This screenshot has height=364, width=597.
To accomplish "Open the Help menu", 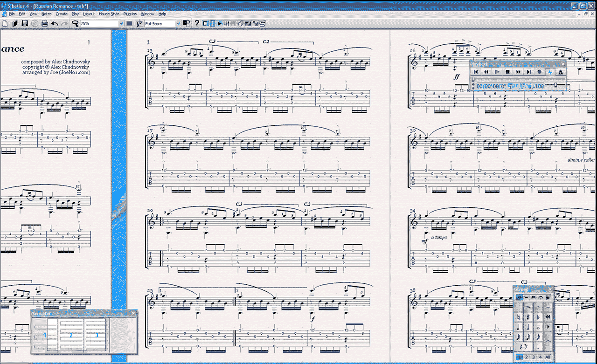I will [x=162, y=14].
